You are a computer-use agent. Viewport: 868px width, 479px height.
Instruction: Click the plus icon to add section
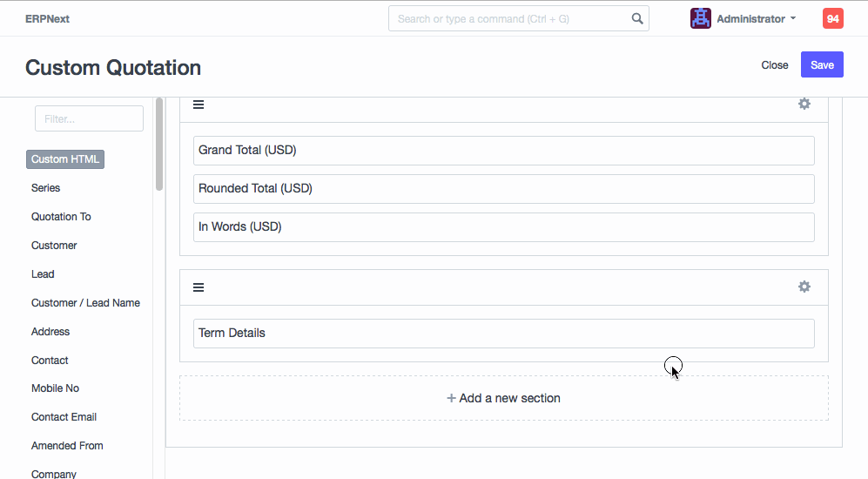point(451,398)
